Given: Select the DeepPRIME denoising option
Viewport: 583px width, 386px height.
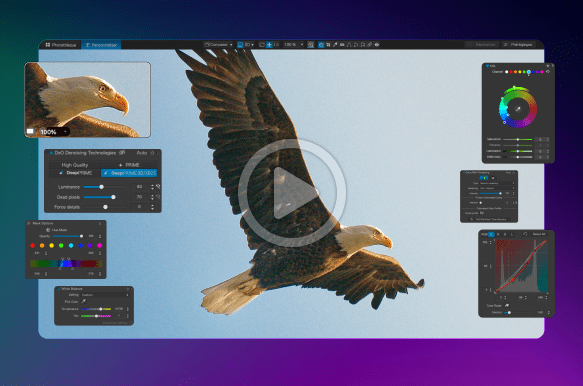Looking at the screenshot, I should coord(76,173).
